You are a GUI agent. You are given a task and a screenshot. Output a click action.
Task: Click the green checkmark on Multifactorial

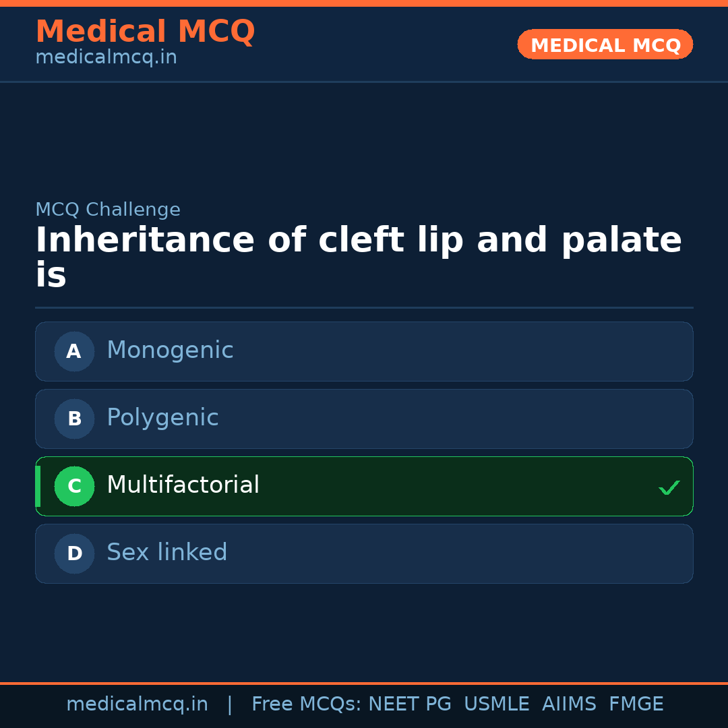pyautogui.click(x=669, y=487)
